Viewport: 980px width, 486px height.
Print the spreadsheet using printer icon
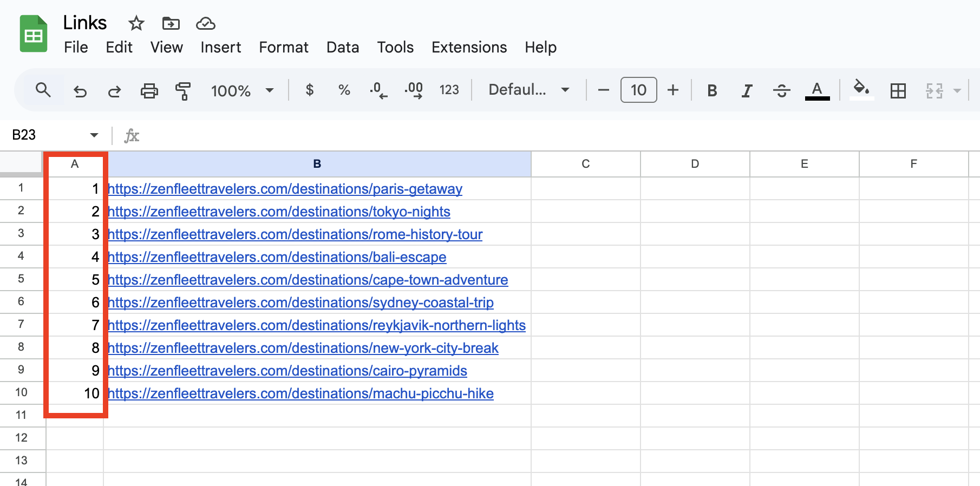click(x=149, y=90)
